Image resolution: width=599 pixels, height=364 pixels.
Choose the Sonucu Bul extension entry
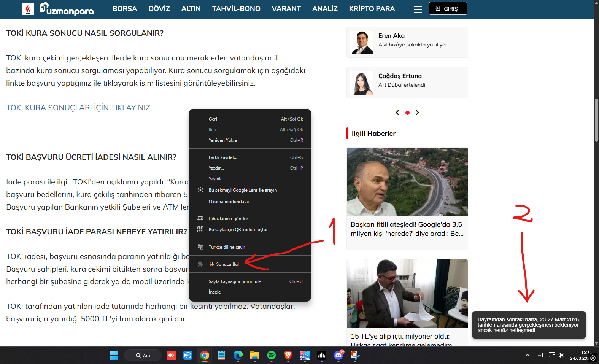click(x=250, y=264)
